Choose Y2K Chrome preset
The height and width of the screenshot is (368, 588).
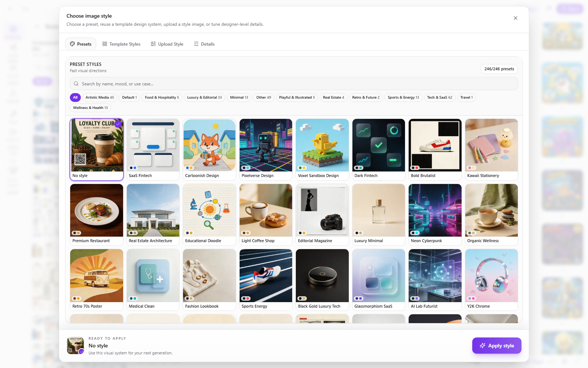[x=491, y=280]
